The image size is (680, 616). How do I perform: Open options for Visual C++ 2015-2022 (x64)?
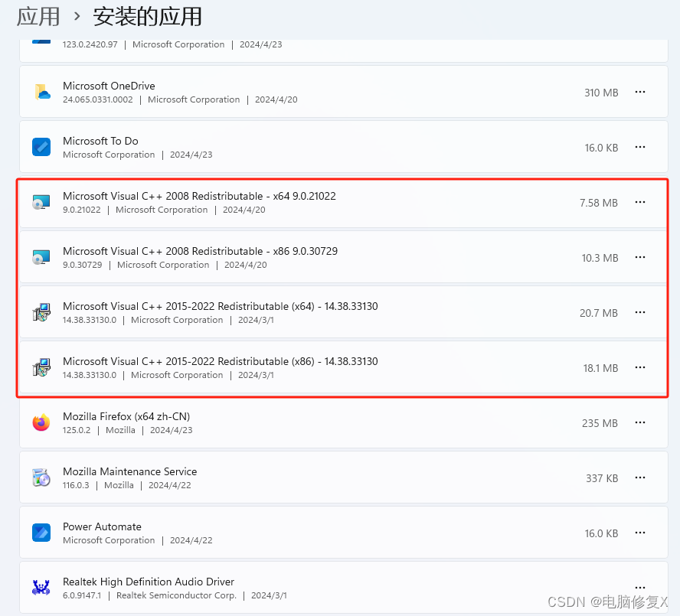click(640, 312)
